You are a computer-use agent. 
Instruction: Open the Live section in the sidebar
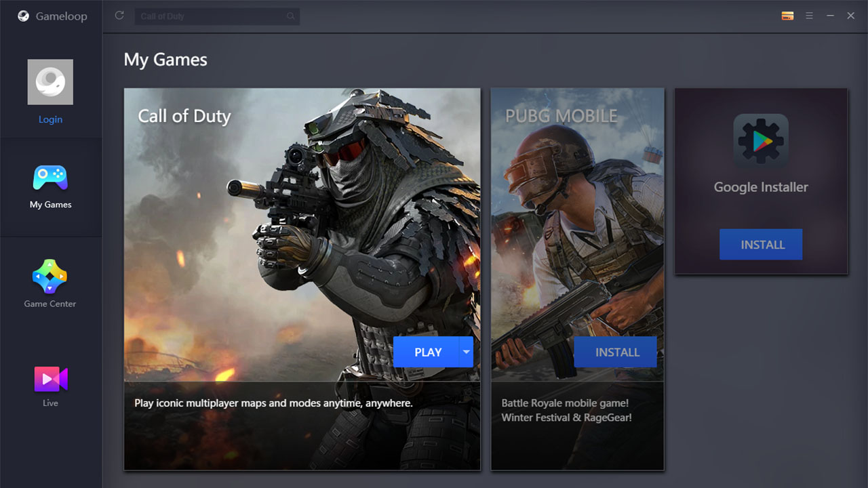pyautogui.click(x=50, y=386)
